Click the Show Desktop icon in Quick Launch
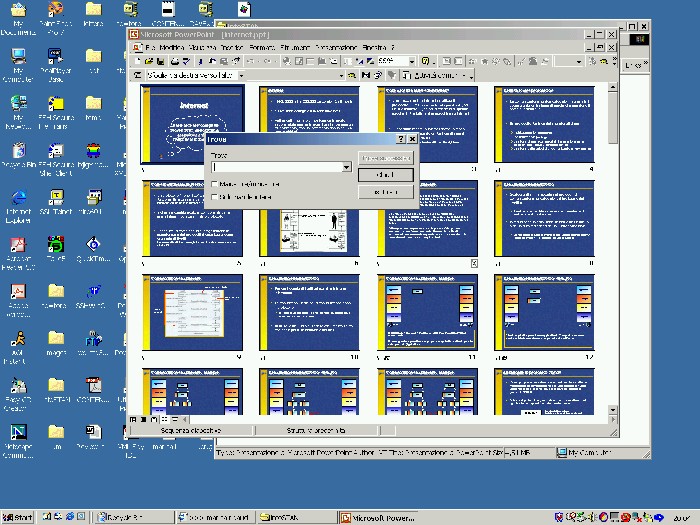Viewport: 700px width, 525px height. point(46,517)
